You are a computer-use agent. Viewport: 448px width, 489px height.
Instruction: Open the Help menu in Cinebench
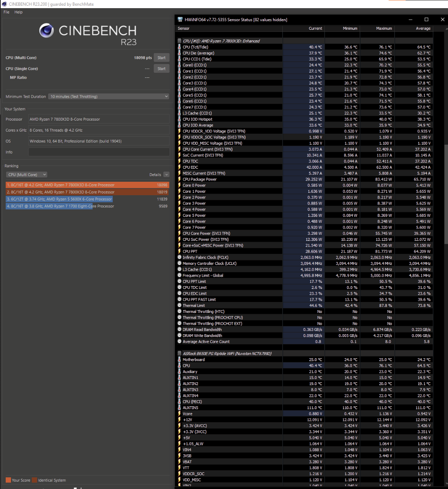(18, 12)
